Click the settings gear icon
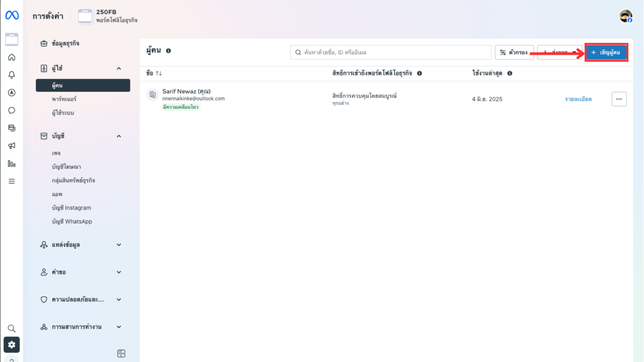Screen dimensions: 644x362 (x=12, y=345)
